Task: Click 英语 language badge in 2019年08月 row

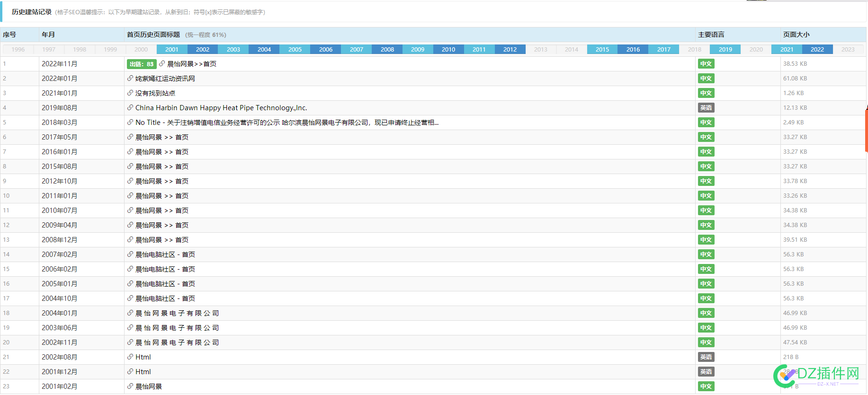Action: pyautogui.click(x=706, y=108)
